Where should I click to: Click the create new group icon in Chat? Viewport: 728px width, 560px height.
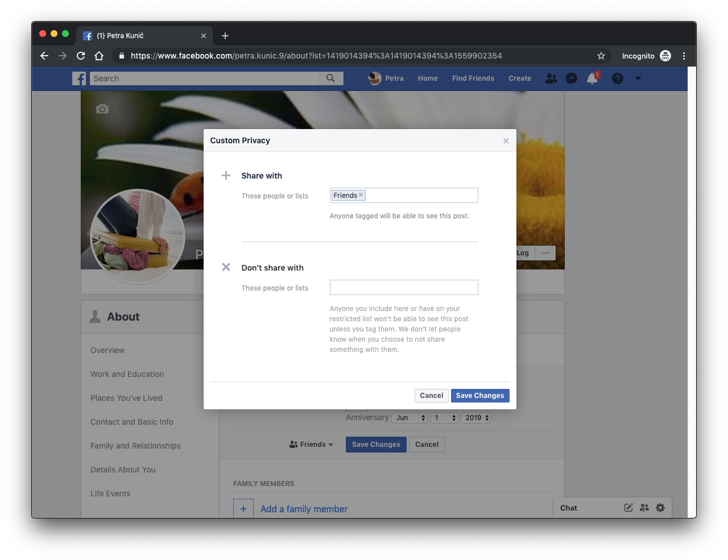644,508
